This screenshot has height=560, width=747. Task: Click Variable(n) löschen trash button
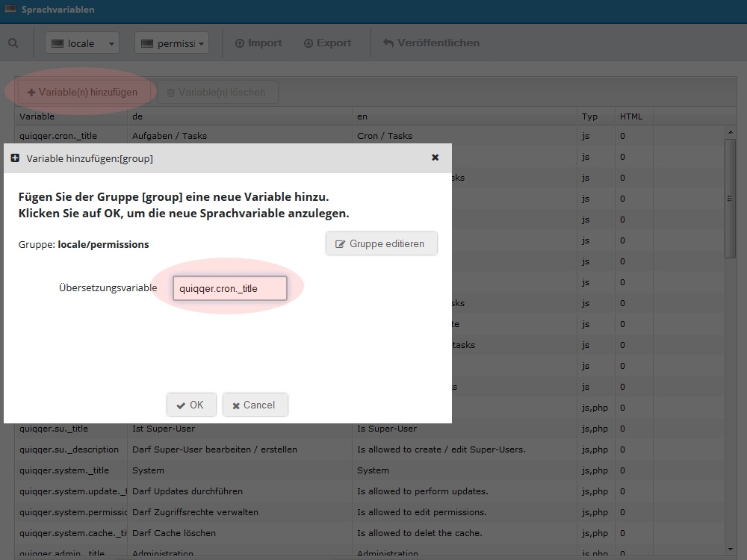click(217, 92)
